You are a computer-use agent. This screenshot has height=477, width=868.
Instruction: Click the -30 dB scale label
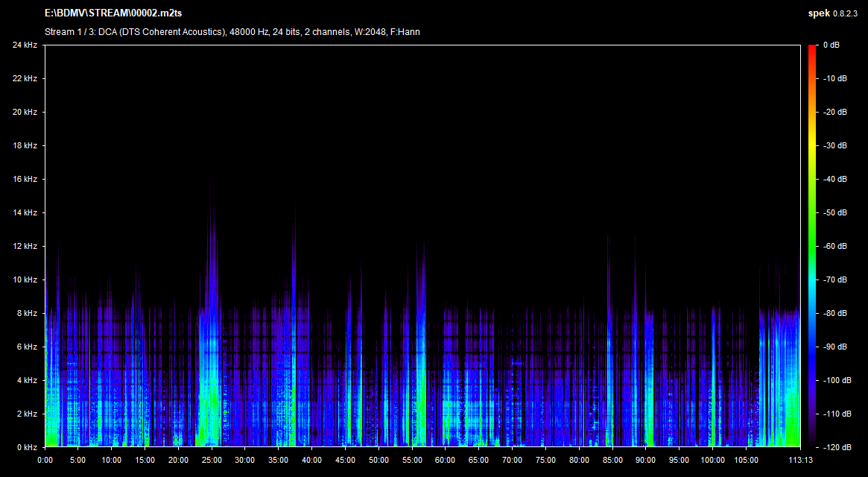[x=834, y=146]
